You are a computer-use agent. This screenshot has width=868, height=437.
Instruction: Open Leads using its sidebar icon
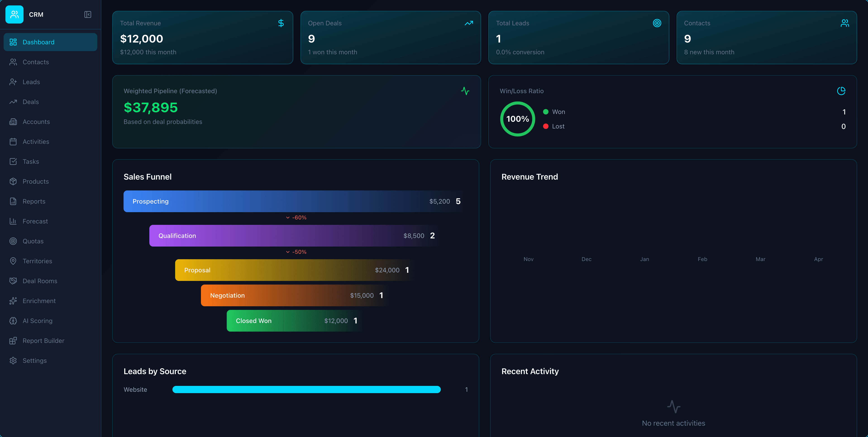pyautogui.click(x=13, y=82)
